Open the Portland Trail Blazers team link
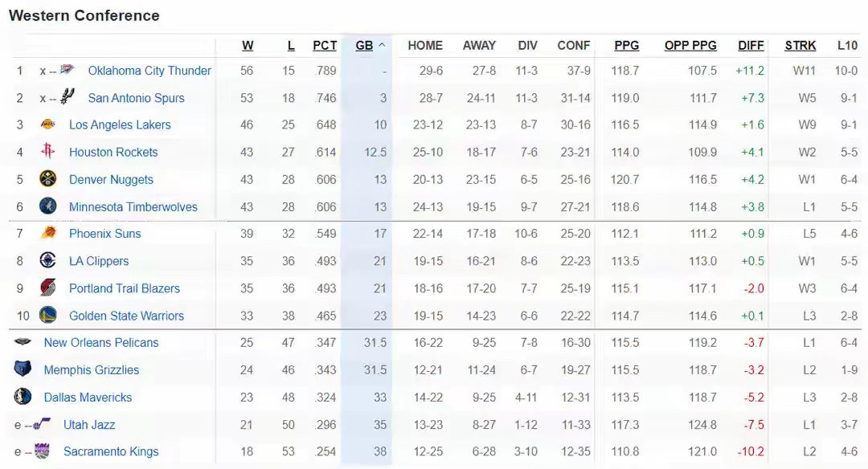868x469 pixels. pyautogui.click(x=125, y=288)
